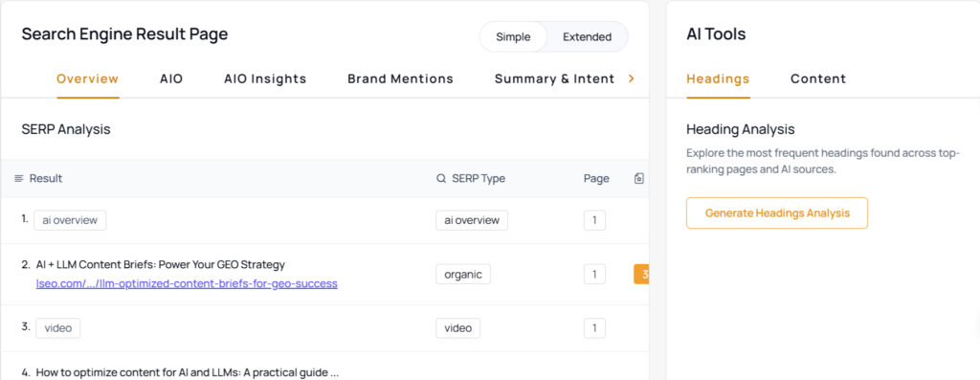Click the 'ai overview' SERP type badge
The image size is (980, 380).
pyautogui.click(x=472, y=220)
